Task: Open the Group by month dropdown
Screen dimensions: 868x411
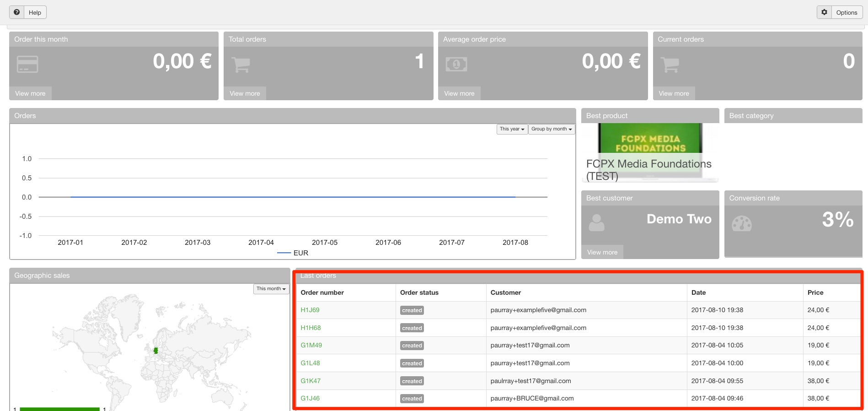Action: pos(552,129)
